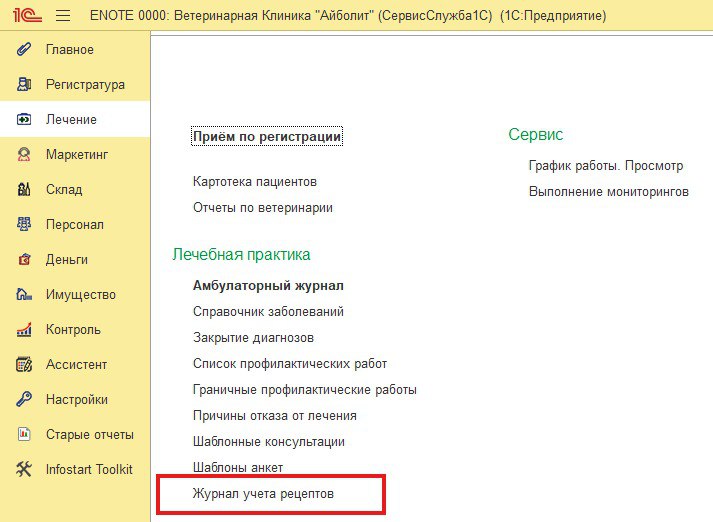Click the Старые отчеты report icon

click(24, 434)
